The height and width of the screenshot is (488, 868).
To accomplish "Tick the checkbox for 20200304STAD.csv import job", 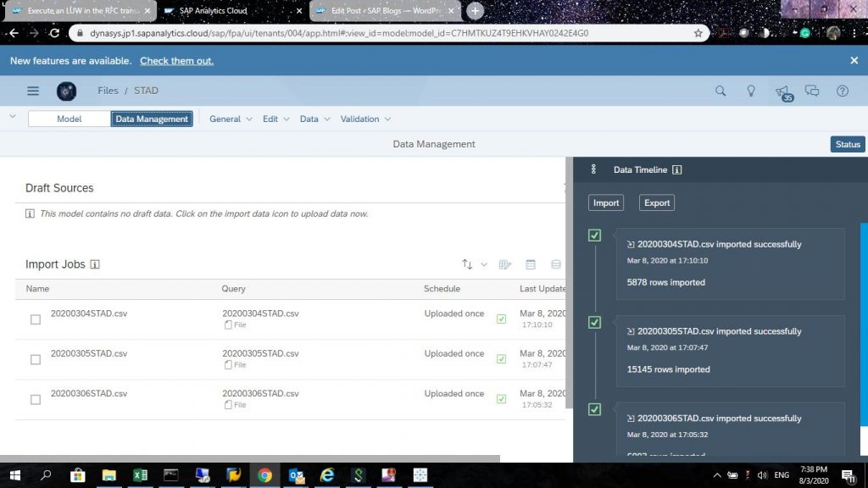I will [36, 319].
